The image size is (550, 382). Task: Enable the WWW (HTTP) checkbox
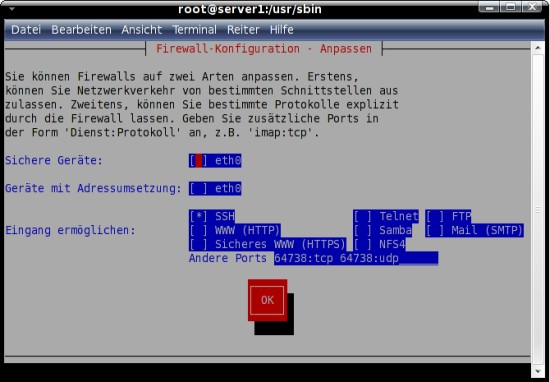(235, 230)
